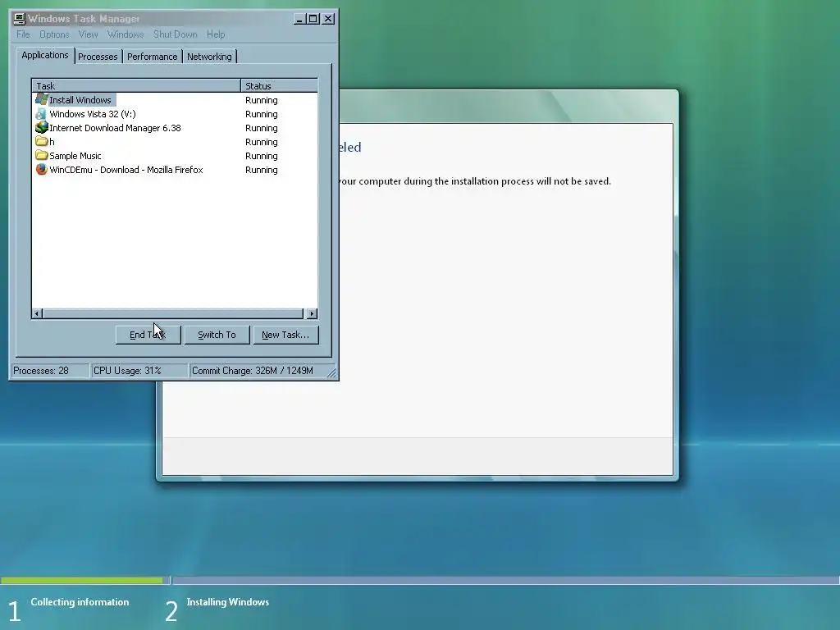840x630 pixels.
Task: Close the Task Manager window
Action: (x=328, y=19)
